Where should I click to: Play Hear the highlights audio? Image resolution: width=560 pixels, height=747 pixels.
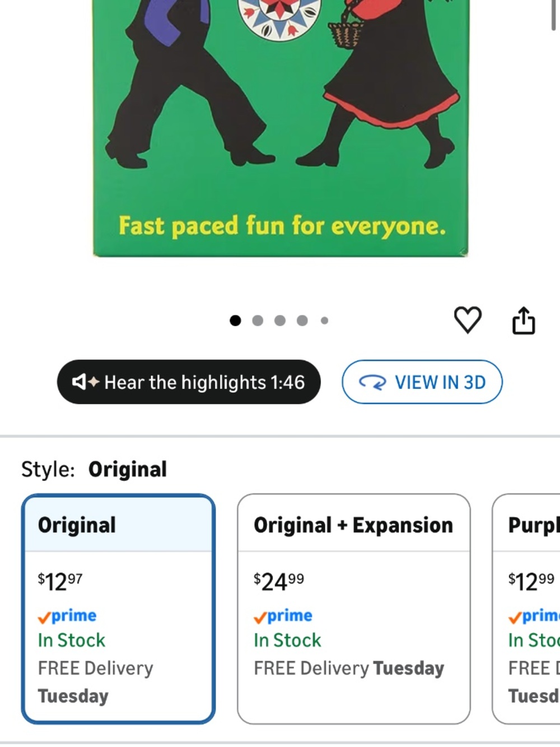click(x=189, y=382)
